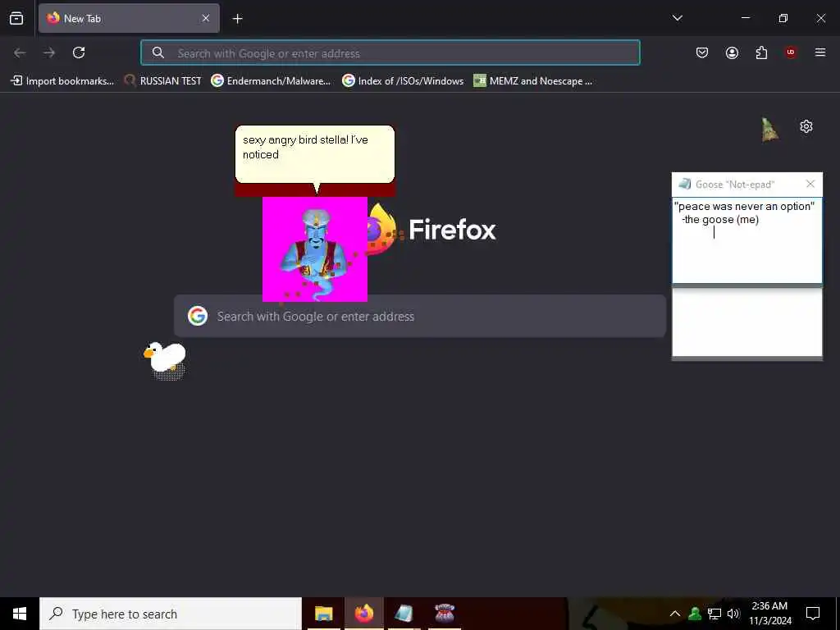Click the Type here to search taskbar box
The width and height of the screenshot is (840, 630).
[x=171, y=614]
